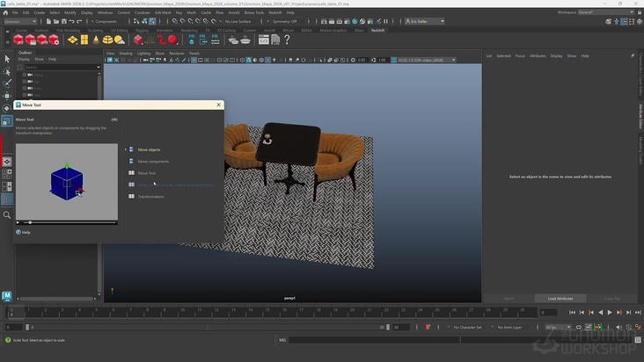Toggle the pin icon in Attribute Editor
644x362 pixels.
pyautogui.click(x=633, y=55)
